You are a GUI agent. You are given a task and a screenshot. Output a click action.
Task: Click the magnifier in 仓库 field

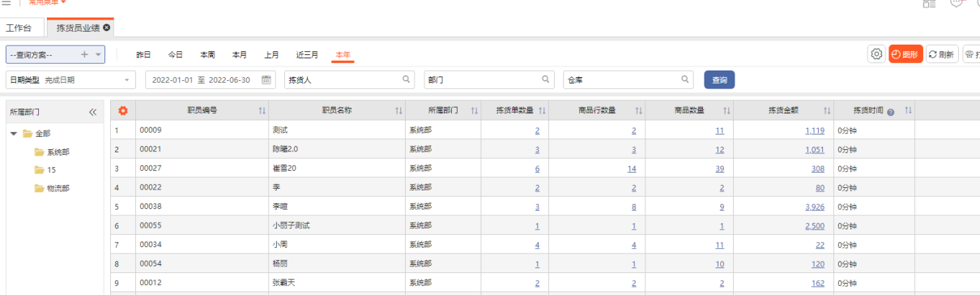(685, 79)
